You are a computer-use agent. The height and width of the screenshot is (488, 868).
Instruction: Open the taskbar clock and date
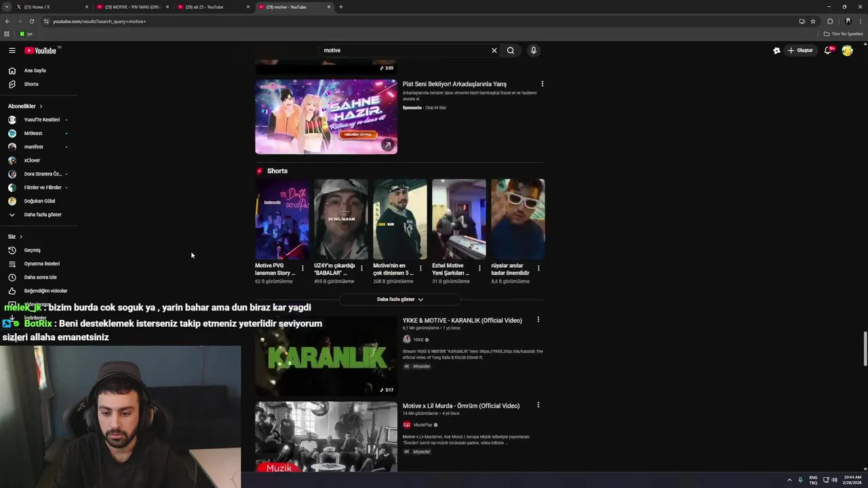[852, 480]
